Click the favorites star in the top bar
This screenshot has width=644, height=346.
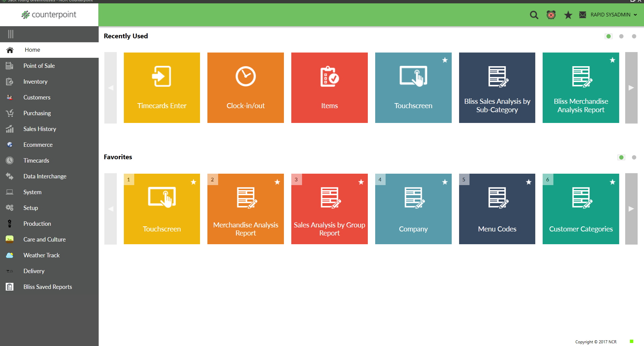click(568, 15)
